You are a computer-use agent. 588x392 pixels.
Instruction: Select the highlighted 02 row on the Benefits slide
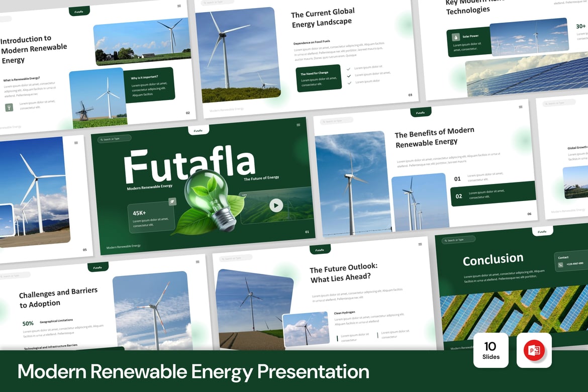click(493, 194)
